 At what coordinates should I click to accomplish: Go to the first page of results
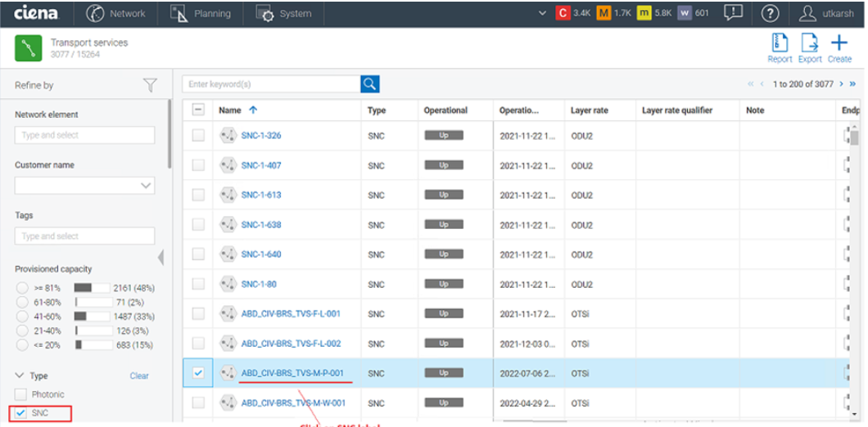pyautogui.click(x=751, y=84)
